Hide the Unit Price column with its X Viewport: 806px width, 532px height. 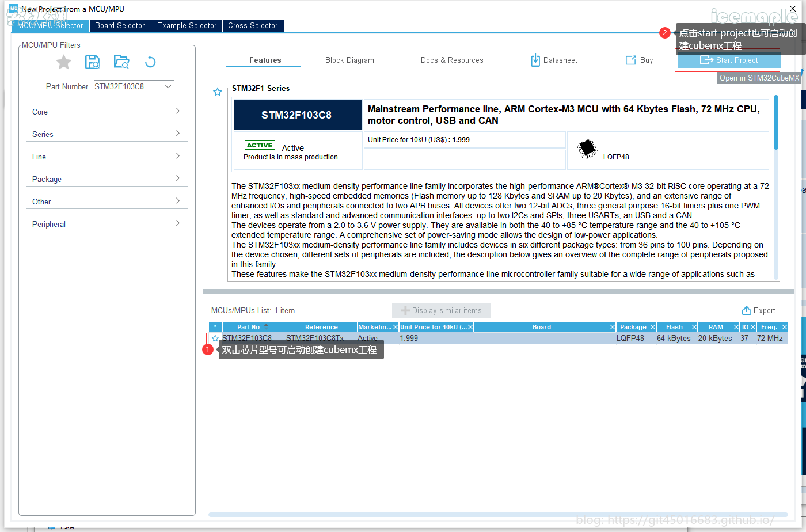point(470,327)
